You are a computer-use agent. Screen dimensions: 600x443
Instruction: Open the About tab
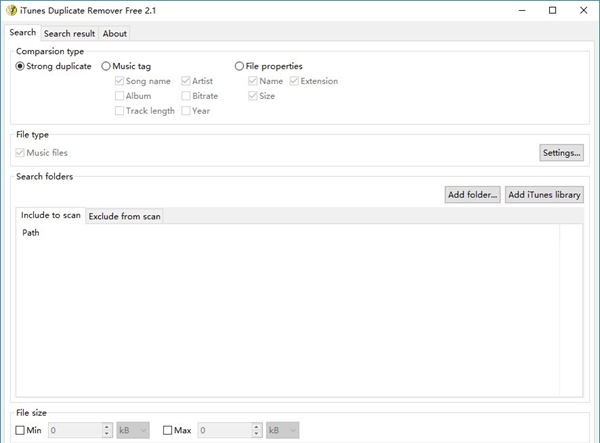[114, 34]
